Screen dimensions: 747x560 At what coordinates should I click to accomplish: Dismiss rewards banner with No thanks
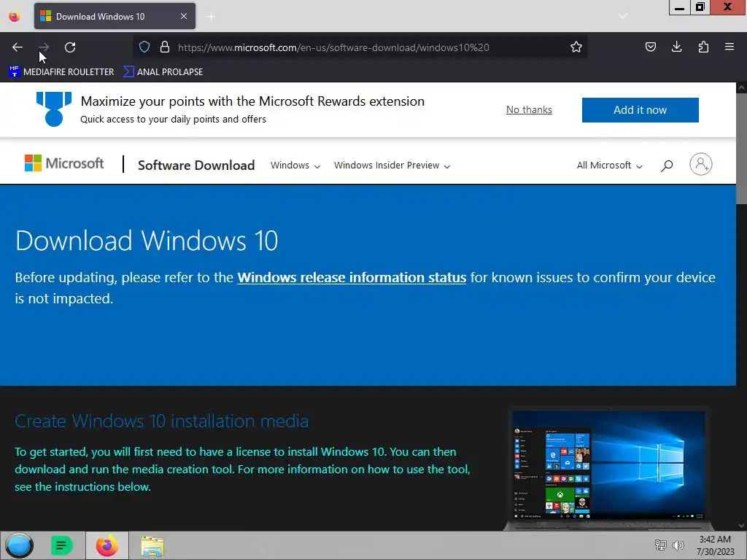pyautogui.click(x=529, y=109)
